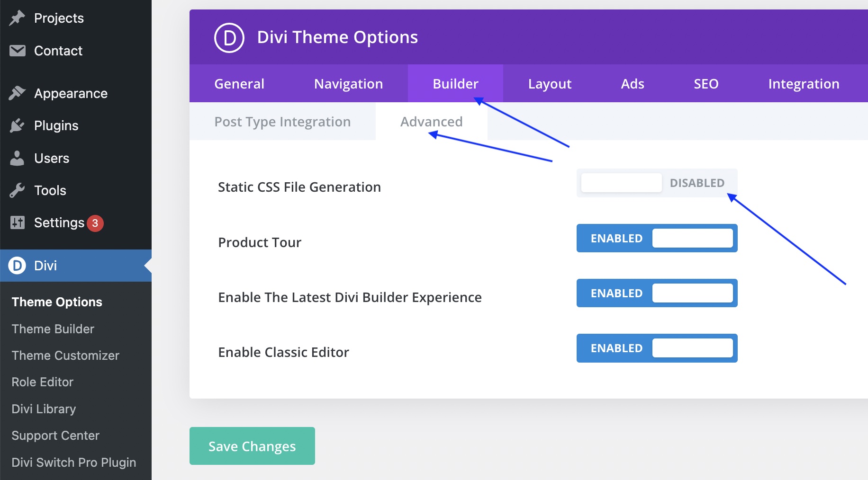Click the Settings notification badge
Image resolution: width=868 pixels, height=480 pixels.
pyautogui.click(x=96, y=222)
